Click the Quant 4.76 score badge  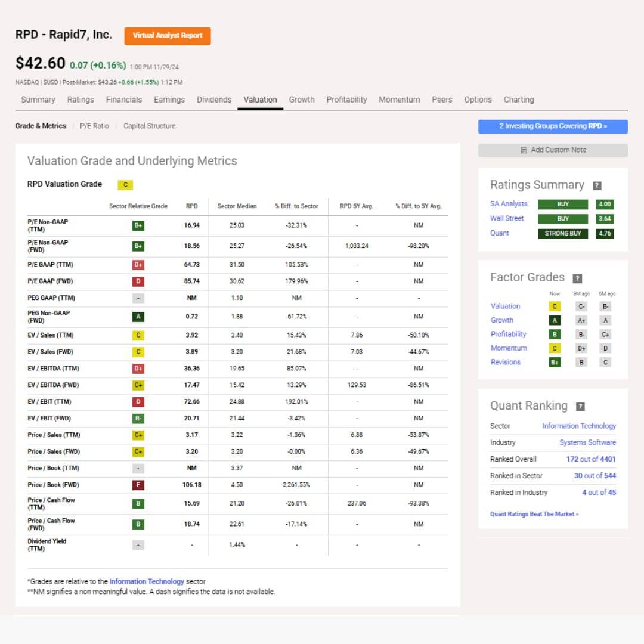605,234
